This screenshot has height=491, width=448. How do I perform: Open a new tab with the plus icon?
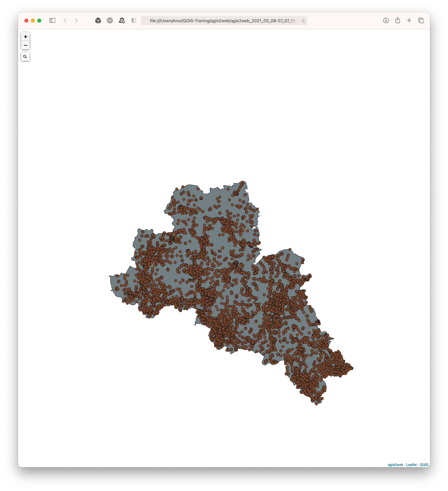[409, 21]
